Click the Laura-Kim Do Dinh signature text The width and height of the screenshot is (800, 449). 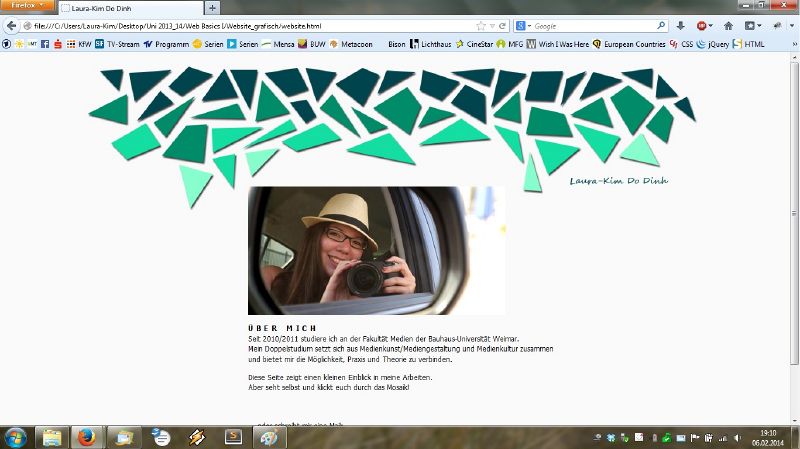tap(618, 181)
